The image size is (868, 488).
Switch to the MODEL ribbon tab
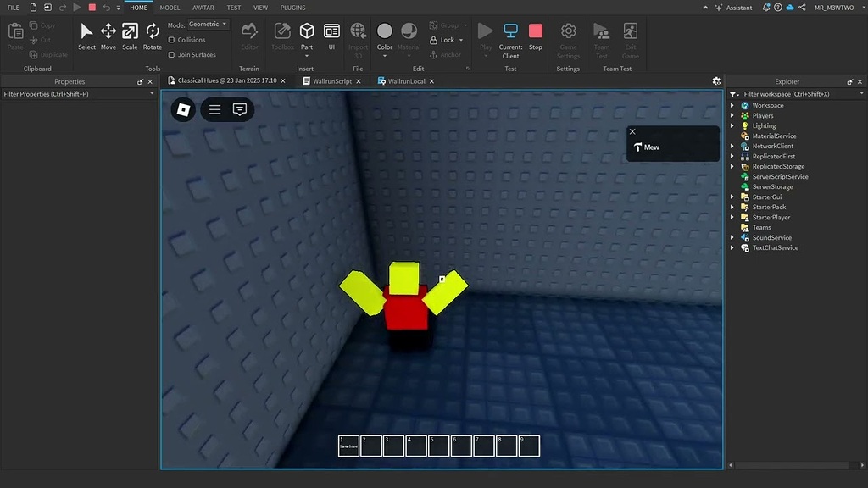tap(170, 8)
